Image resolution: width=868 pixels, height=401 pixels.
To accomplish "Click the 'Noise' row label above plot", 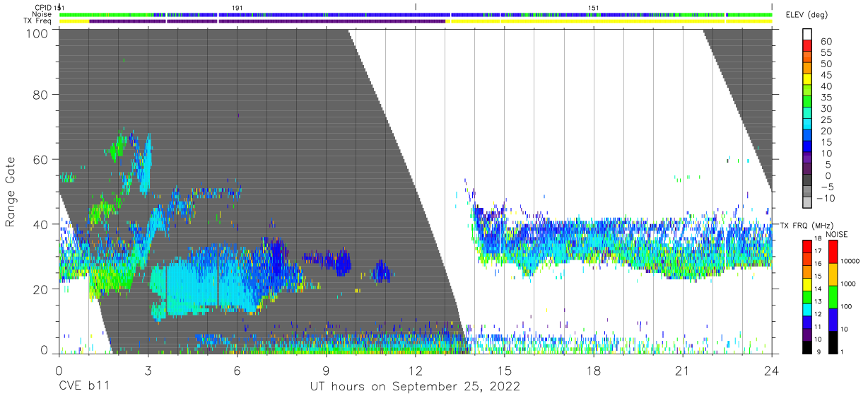I will pyautogui.click(x=42, y=14).
